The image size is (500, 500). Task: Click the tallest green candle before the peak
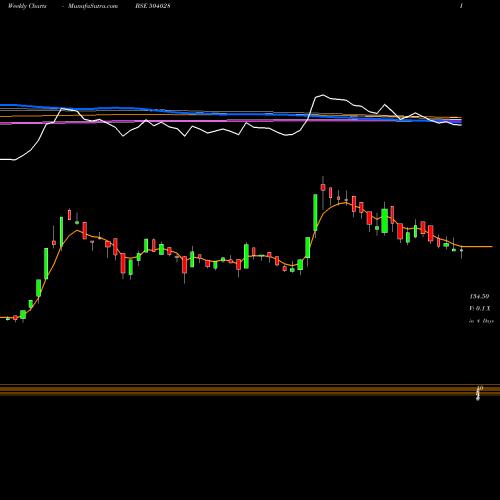pos(315,212)
